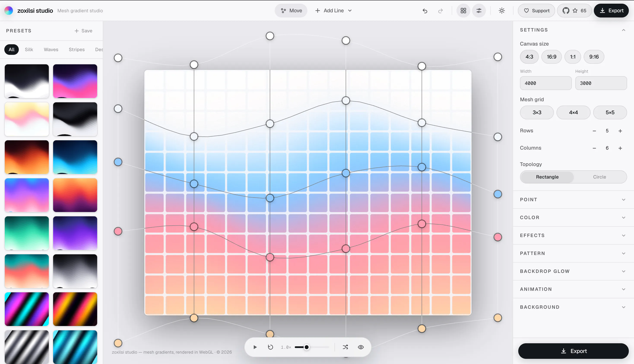
Task: Click the undo arrow icon
Action: (425, 11)
